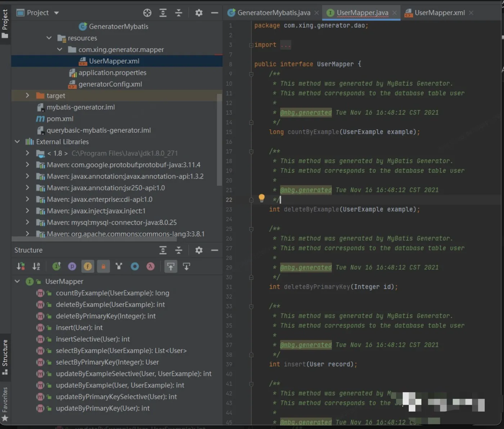Select UserMapper.xml in the project tree
Viewport: 504px width, 429px height.
[114, 61]
